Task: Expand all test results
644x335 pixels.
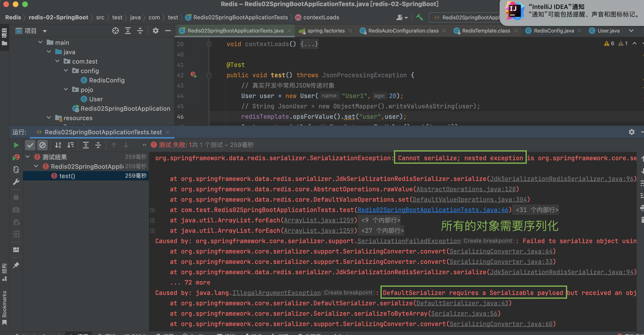Action: pos(86,145)
